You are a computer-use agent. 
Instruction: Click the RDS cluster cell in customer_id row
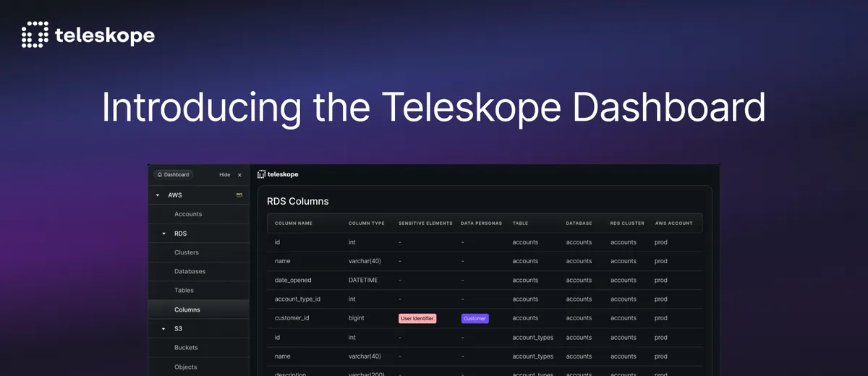click(x=624, y=318)
